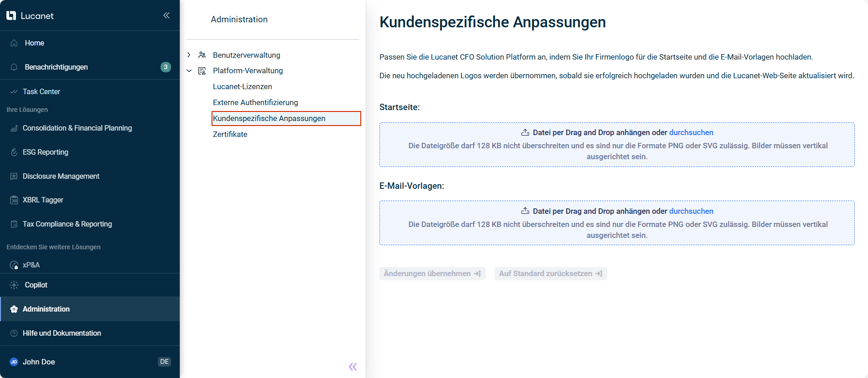Click the Copilot sparkle icon

[x=14, y=285]
